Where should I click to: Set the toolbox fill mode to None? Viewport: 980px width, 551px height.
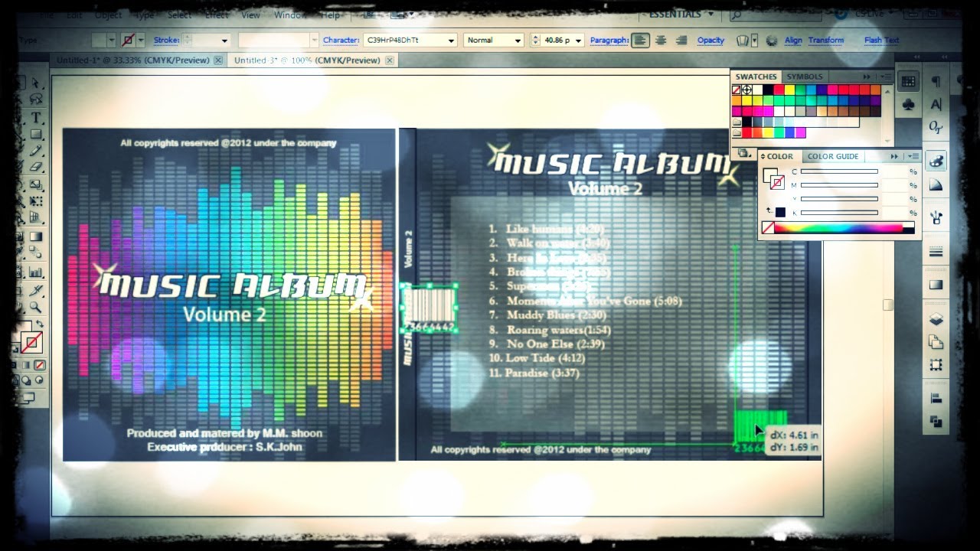pos(40,365)
